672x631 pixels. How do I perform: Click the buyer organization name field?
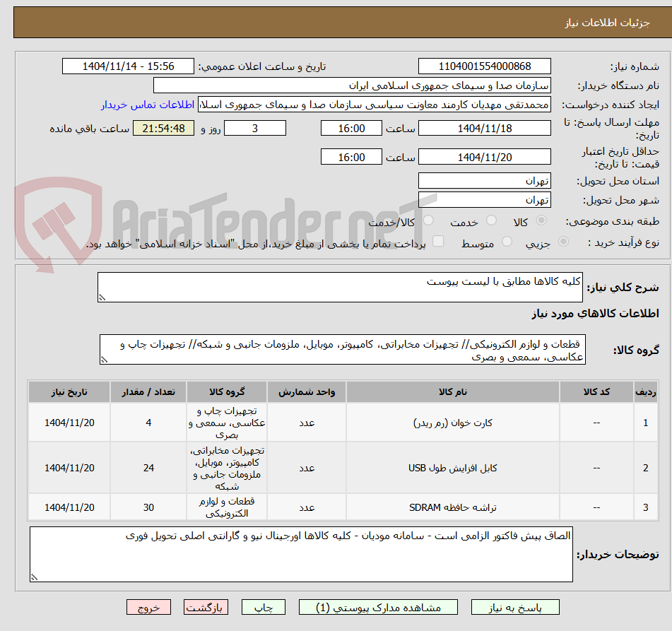pyautogui.click(x=352, y=85)
